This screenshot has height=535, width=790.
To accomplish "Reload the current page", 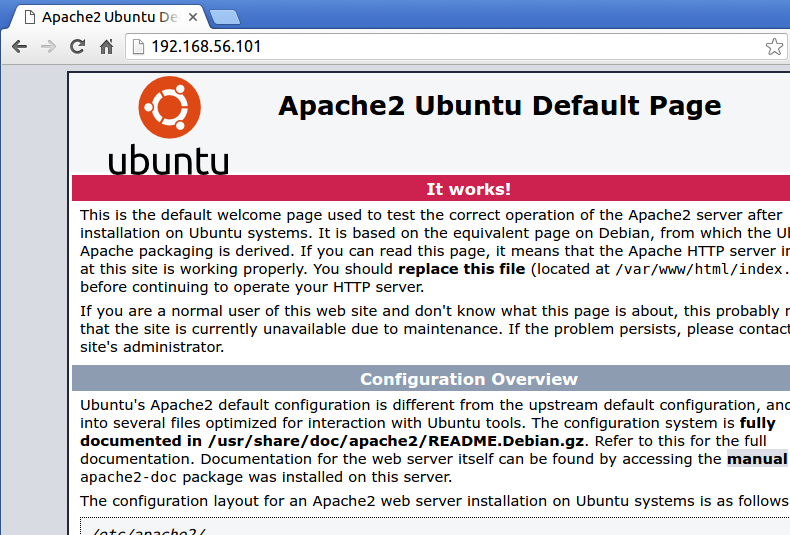I will click(x=77, y=47).
